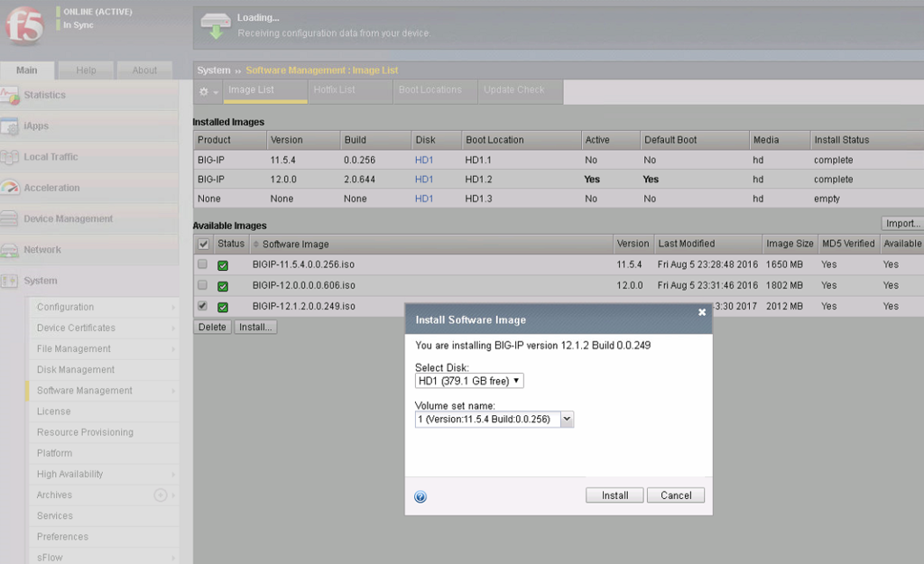Click the plus icon beside Archives

[x=161, y=495]
